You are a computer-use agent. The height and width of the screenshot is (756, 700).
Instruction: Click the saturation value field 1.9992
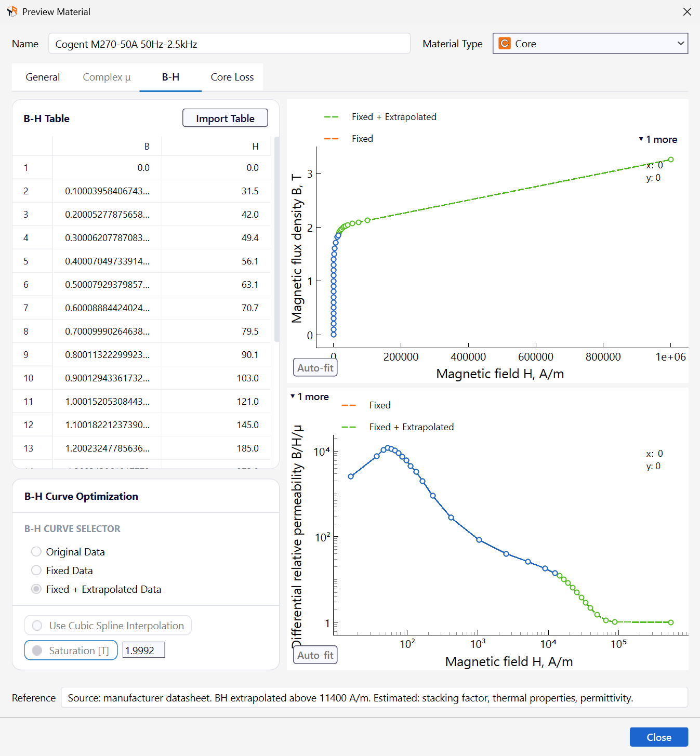pos(144,651)
